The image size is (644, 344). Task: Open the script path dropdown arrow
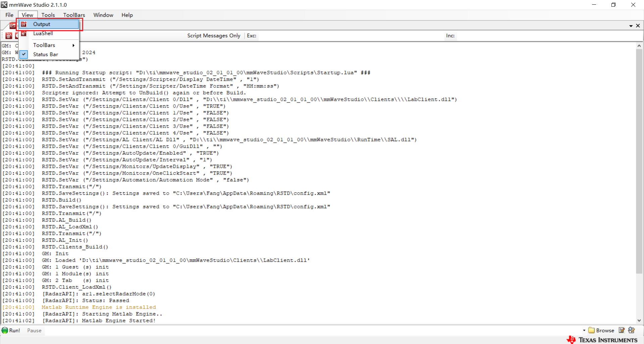[584, 330]
